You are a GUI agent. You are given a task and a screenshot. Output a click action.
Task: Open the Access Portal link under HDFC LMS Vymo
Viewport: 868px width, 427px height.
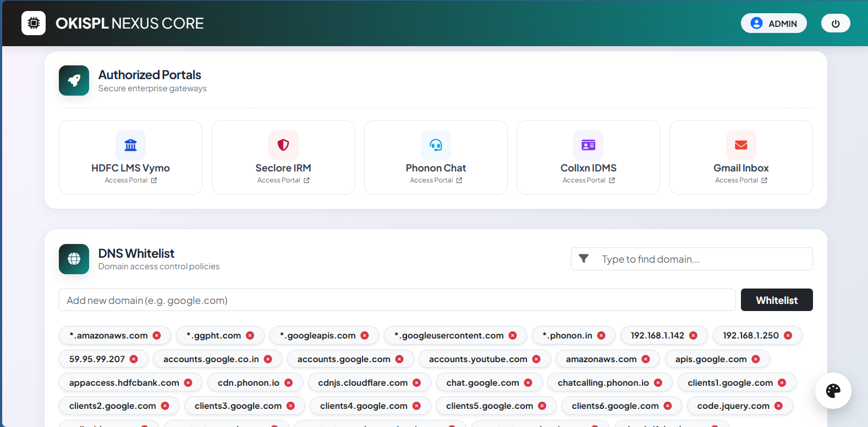130,180
